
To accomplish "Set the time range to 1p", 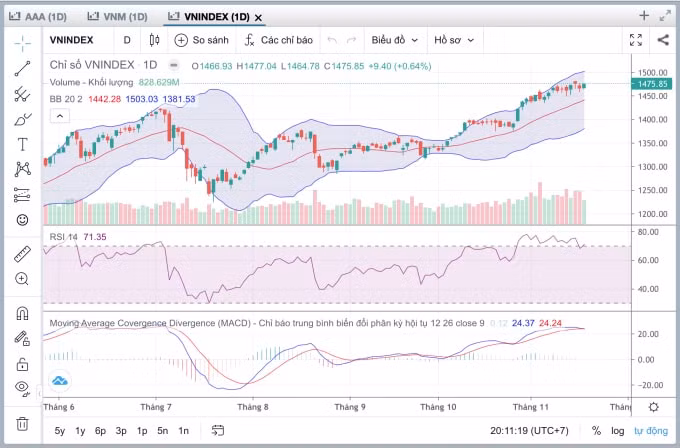I will coord(142,431).
